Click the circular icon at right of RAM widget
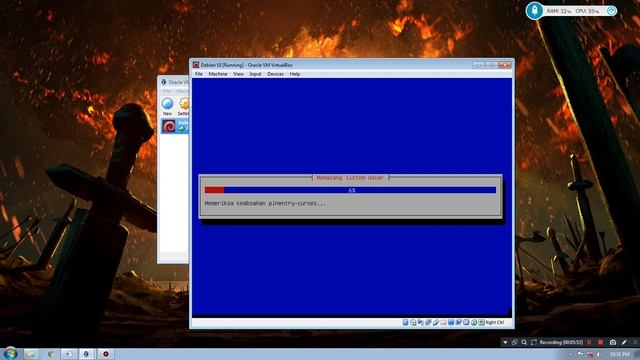This screenshot has width=640, height=360. pyautogui.click(x=611, y=11)
